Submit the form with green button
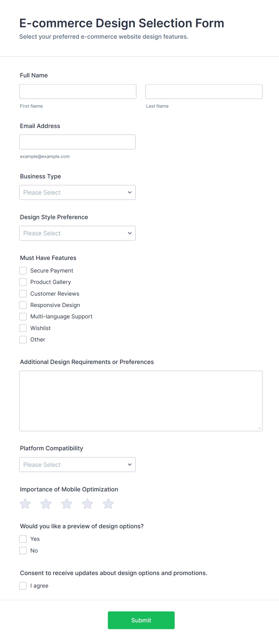This screenshot has height=644, width=279. pos(141,620)
